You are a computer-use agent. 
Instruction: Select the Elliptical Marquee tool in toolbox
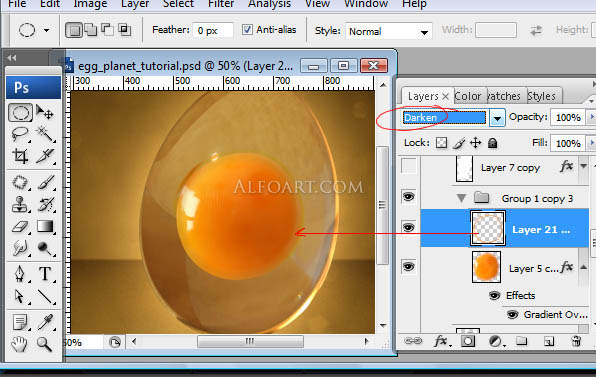(20, 113)
